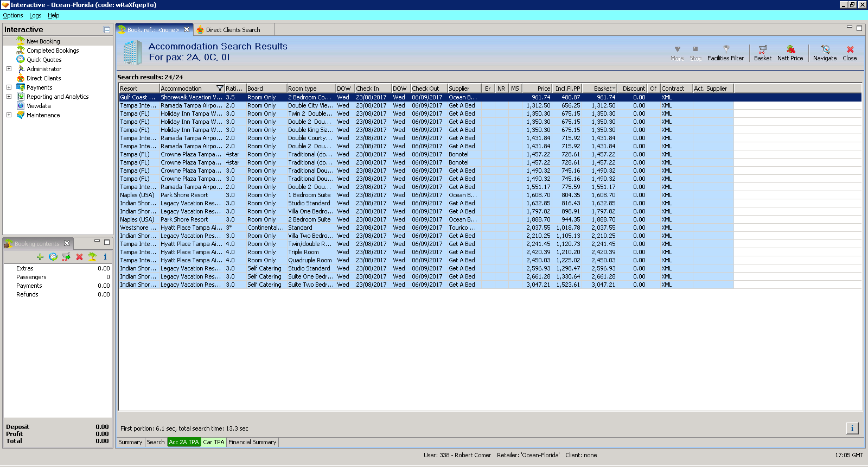The image size is (868, 467).
Task: Open the Financial Summary tab
Action: pyautogui.click(x=252, y=442)
